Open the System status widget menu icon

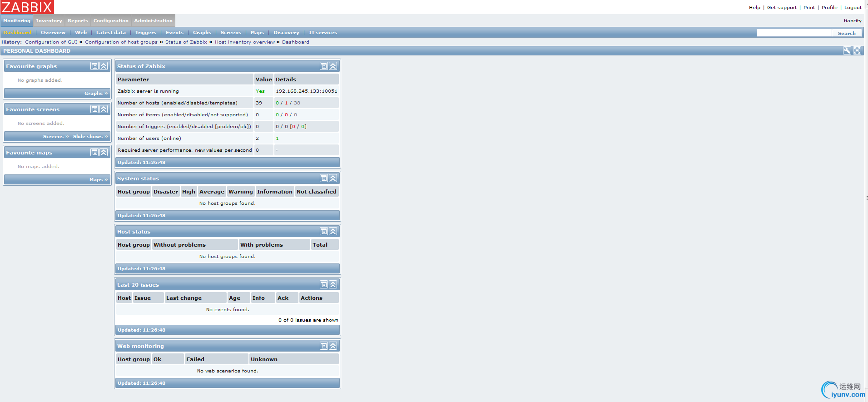click(324, 179)
